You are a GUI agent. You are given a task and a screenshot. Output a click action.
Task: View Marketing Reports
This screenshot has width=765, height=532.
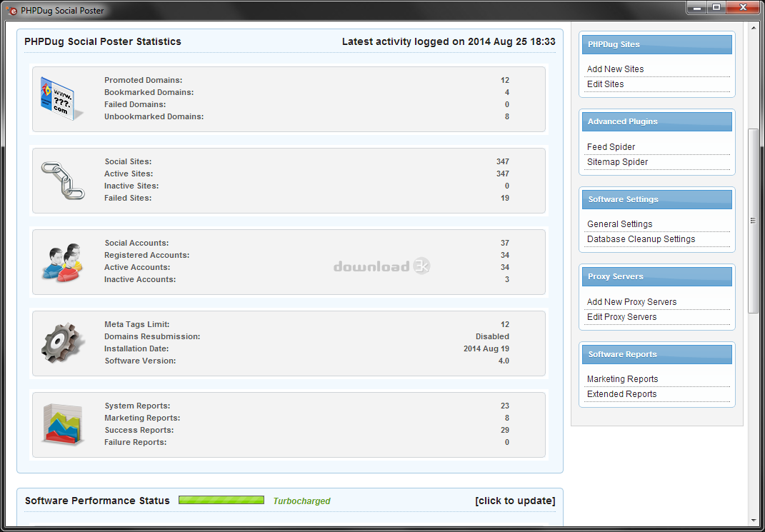pyautogui.click(x=622, y=379)
